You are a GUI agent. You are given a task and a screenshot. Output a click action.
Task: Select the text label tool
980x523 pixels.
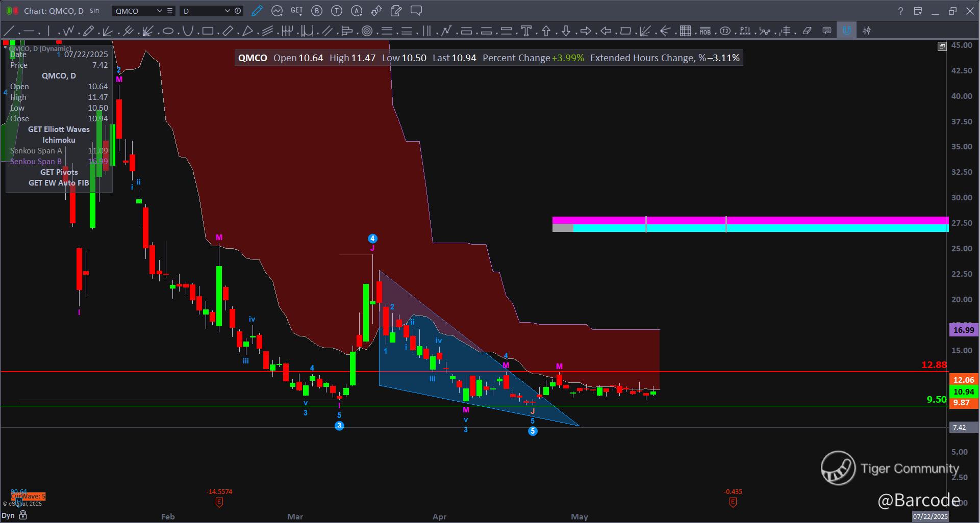(526, 31)
